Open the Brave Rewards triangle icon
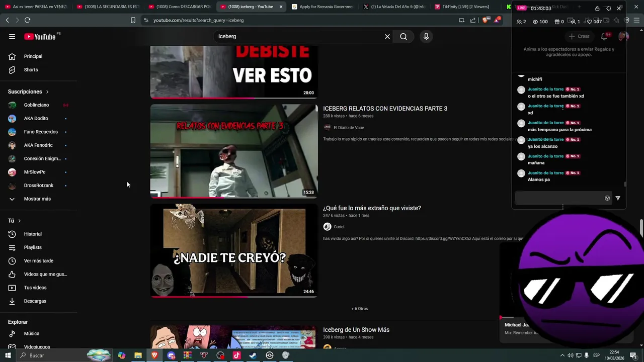The width and height of the screenshot is (644, 362). pos(497,20)
